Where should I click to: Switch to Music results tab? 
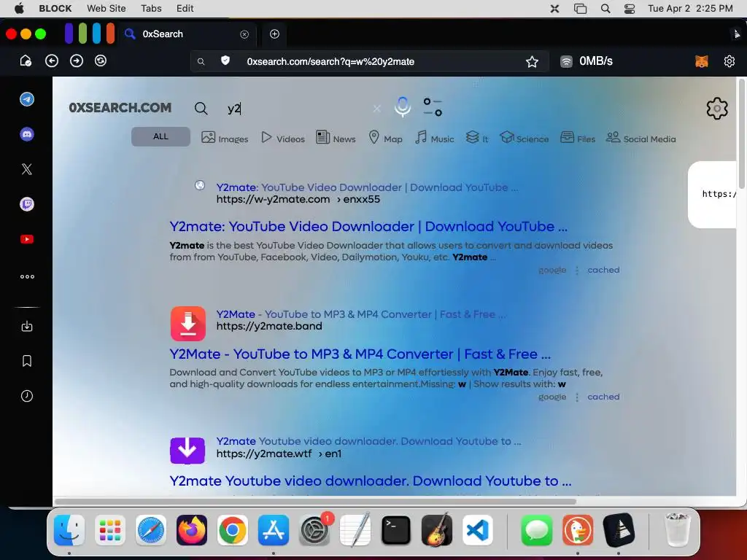(x=435, y=138)
